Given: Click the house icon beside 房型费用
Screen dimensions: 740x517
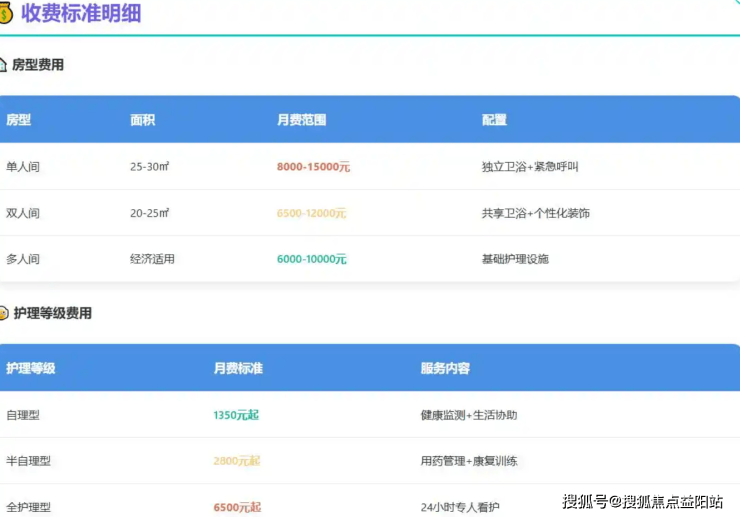Looking at the screenshot, I should 3,65.
